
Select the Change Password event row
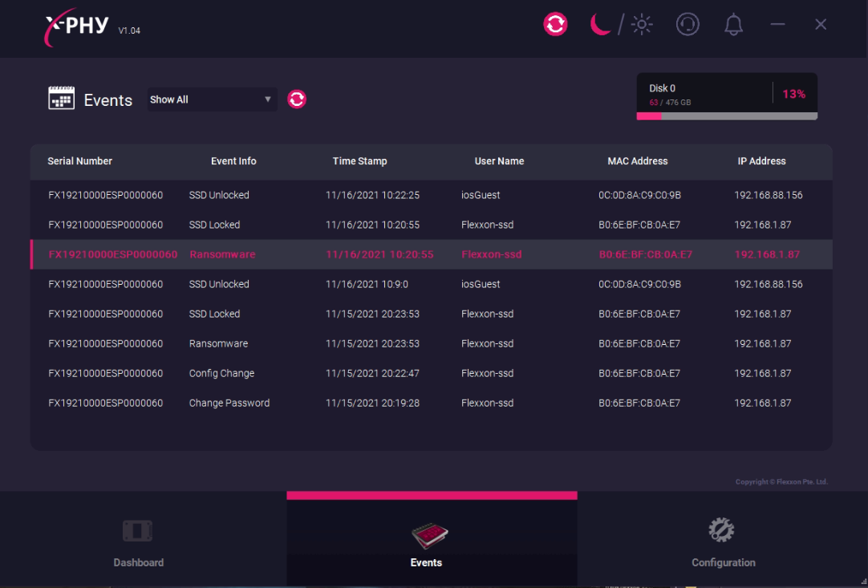[x=431, y=403]
